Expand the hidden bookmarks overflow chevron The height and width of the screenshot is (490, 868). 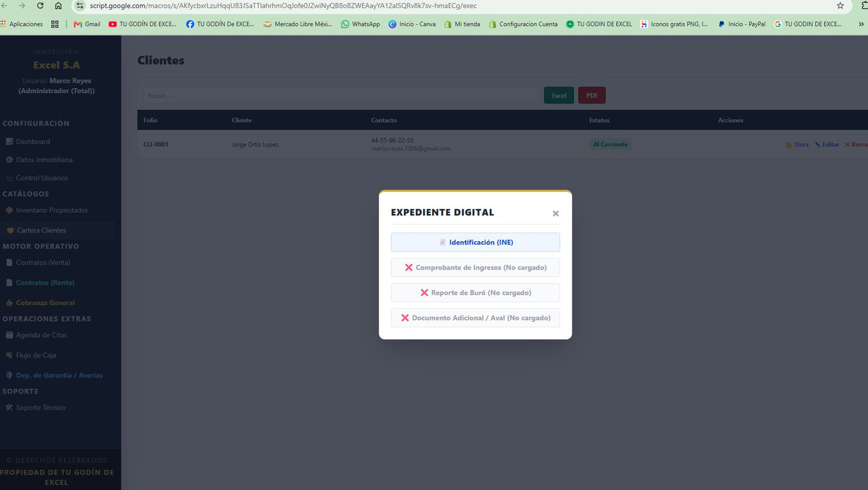pyautogui.click(x=861, y=24)
